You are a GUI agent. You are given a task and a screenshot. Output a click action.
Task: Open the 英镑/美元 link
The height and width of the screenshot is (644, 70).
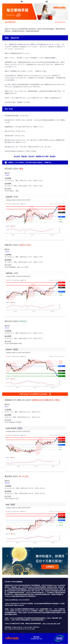click(x=24, y=156)
